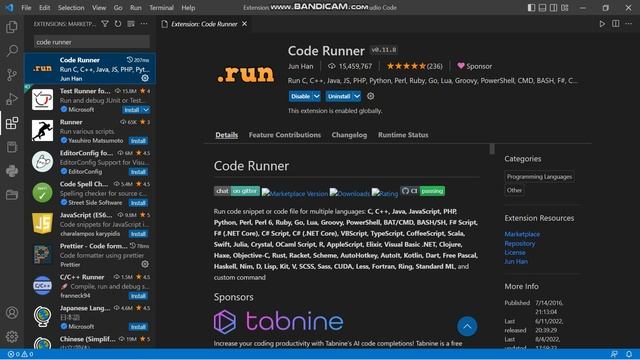The height and width of the screenshot is (360, 640).
Task: Install Code Spell Checker extension
Action: 138,203
